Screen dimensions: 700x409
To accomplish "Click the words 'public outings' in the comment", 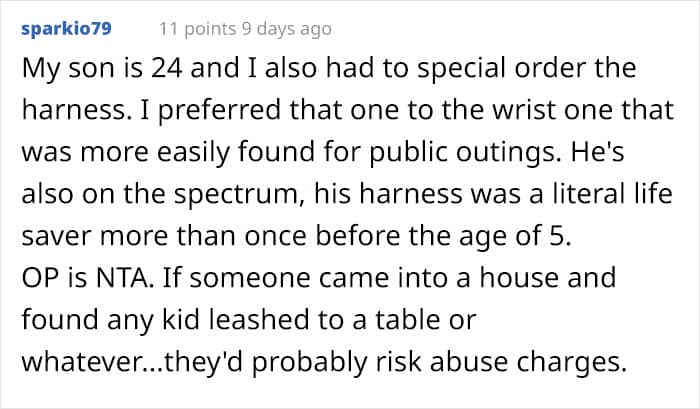I will pyautogui.click(x=465, y=152).
